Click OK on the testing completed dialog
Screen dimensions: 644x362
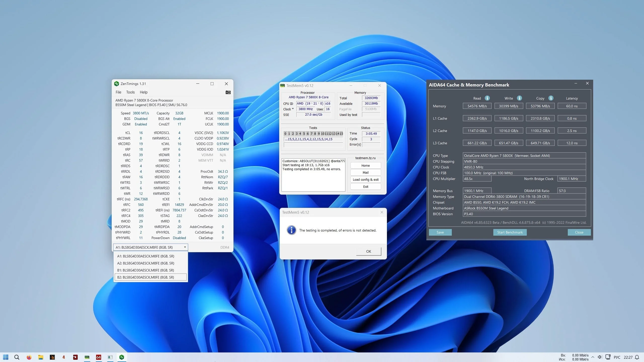coord(368,251)
